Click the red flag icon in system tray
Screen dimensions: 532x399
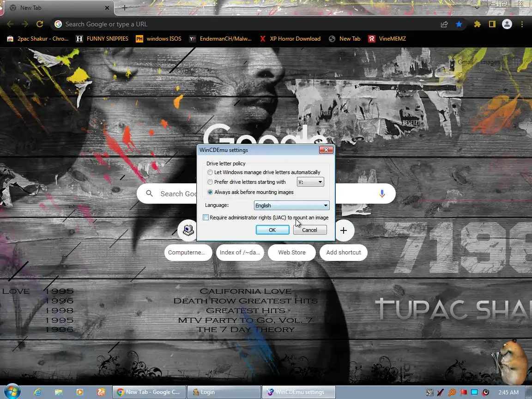pos(463,392)
